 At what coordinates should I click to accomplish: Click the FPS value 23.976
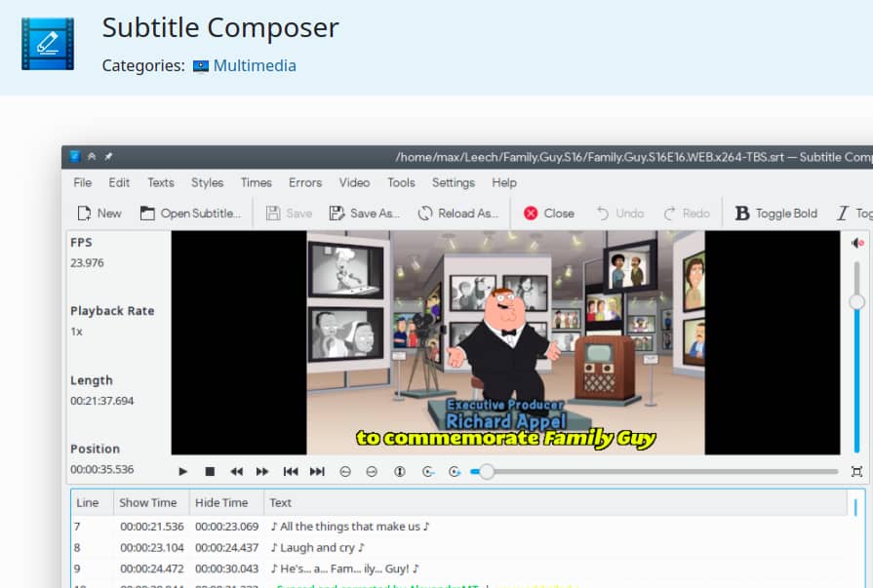click(87, 263)
